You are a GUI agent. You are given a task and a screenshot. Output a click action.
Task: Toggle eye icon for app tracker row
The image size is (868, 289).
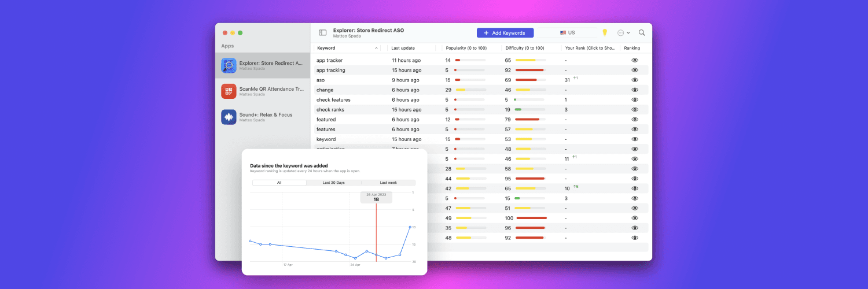click(x=635, y=60)
